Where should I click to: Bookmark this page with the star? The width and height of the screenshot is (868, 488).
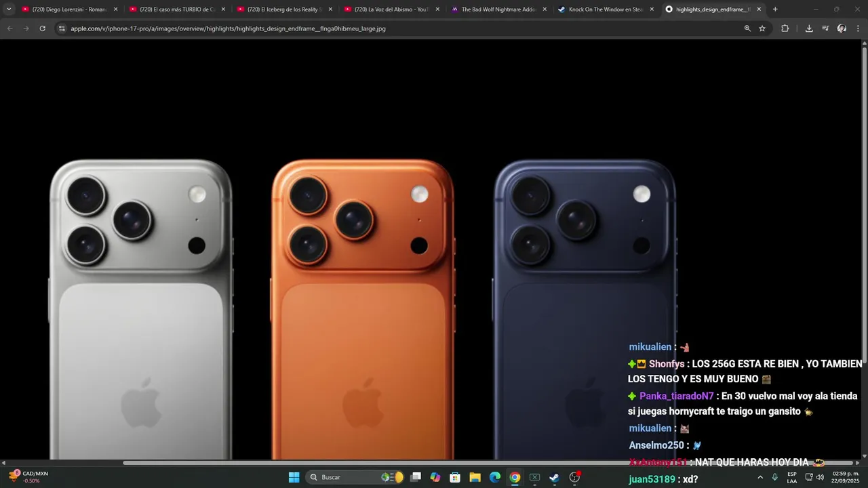762,28
